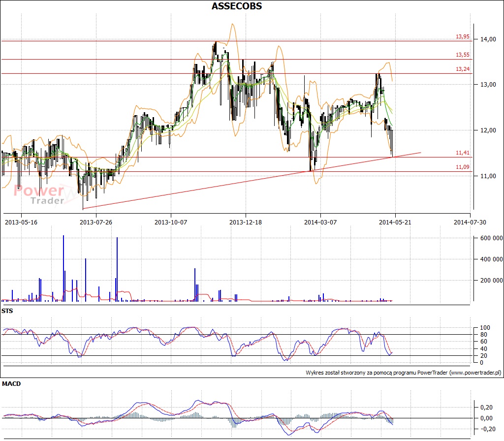The height and width of the screenshot is (441, 504).
Task: Click the STS 20 axis value
Action: tap(484, 356)
